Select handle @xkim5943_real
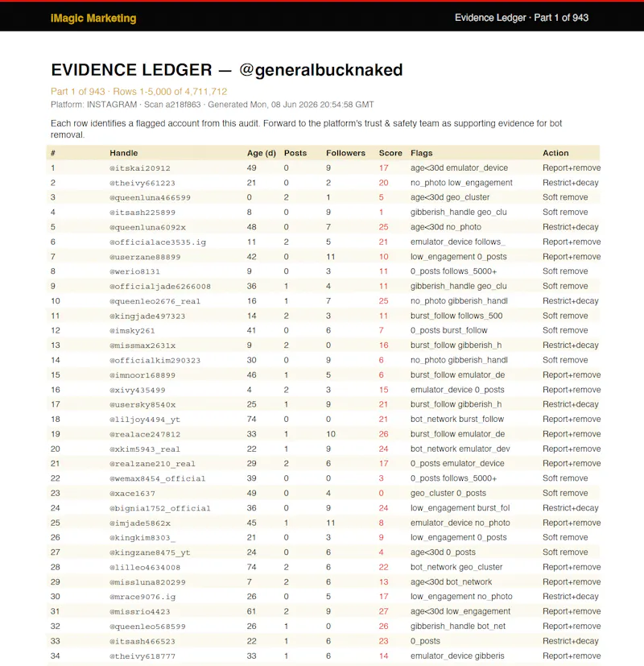 point(145,449)
